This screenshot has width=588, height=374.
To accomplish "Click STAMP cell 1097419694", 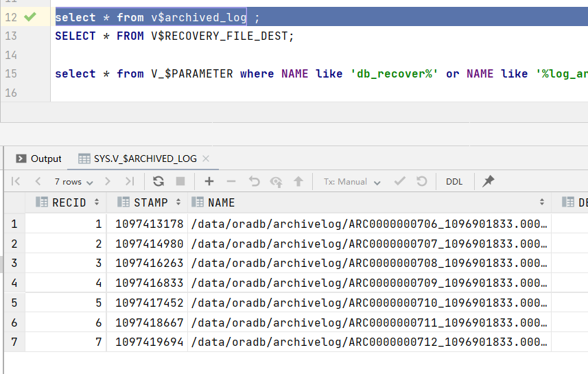I will click(148, 342).
